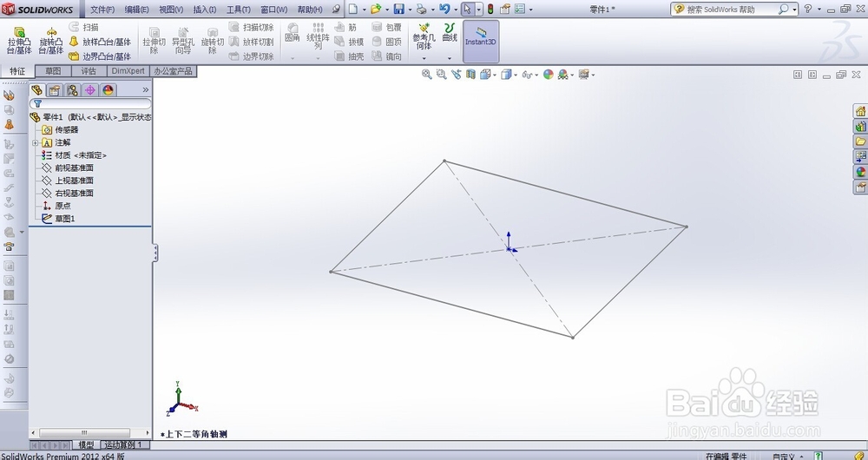This screenshot has width=868, height=460.
Task: Click the Undo arrow icon
Action: click(x=444, y=9)
